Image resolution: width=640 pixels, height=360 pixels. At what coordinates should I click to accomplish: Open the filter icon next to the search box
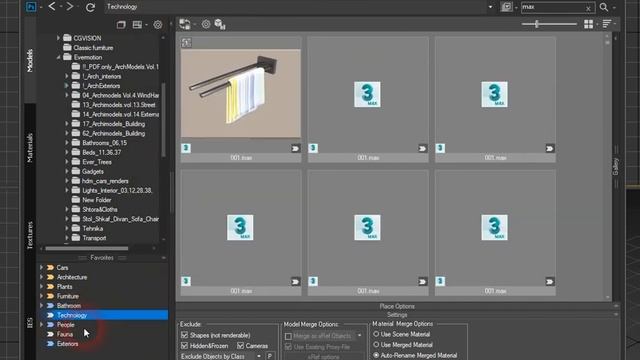tap(506, 7)
